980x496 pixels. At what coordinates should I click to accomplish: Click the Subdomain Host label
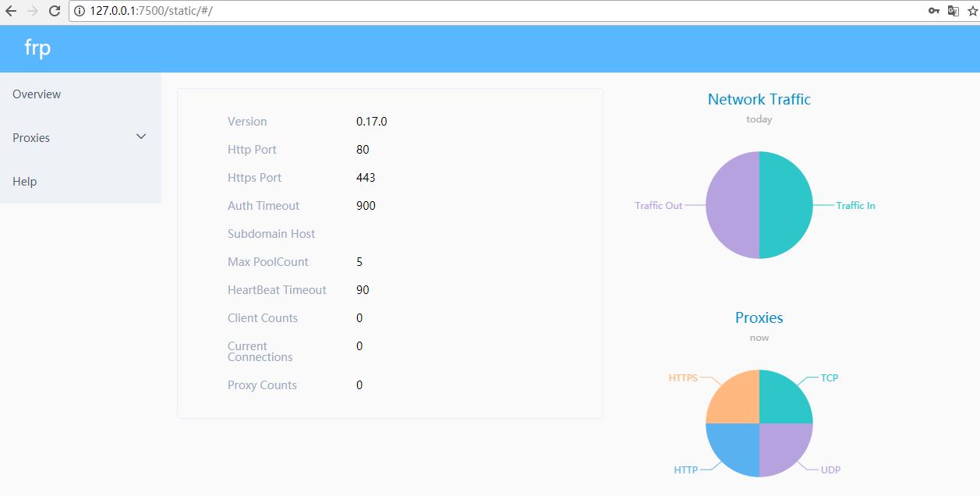pyautogui.click(x=271, y=234)
